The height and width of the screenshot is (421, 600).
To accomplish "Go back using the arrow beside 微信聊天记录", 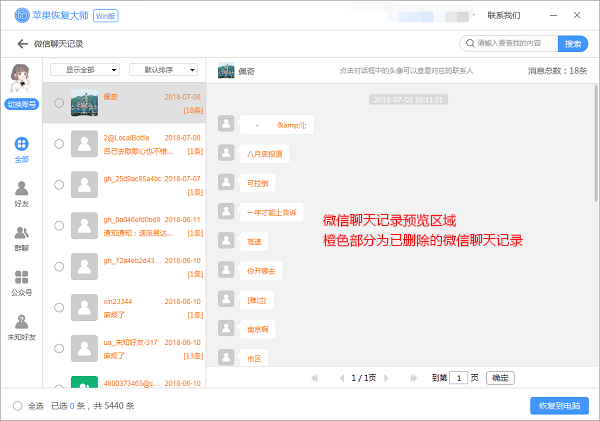I will 23,44.
